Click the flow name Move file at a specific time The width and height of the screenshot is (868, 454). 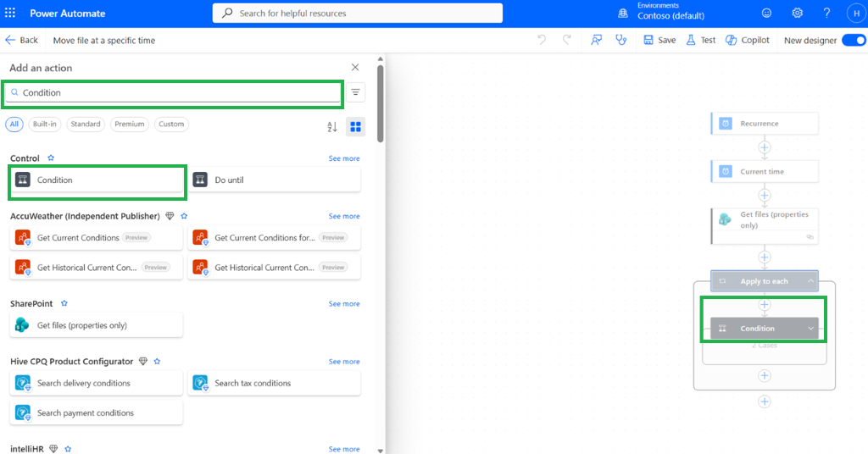click(x=104, y=41)
